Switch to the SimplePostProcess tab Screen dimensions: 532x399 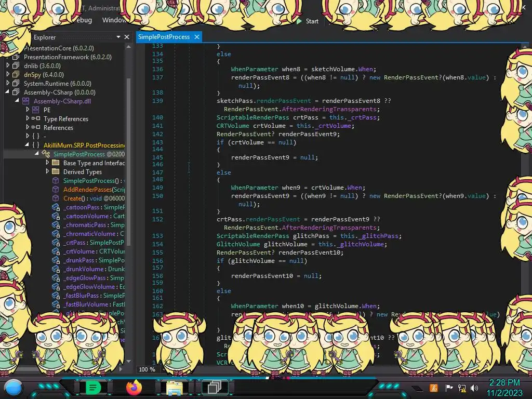pyautogui.click(x=164, y=37)
